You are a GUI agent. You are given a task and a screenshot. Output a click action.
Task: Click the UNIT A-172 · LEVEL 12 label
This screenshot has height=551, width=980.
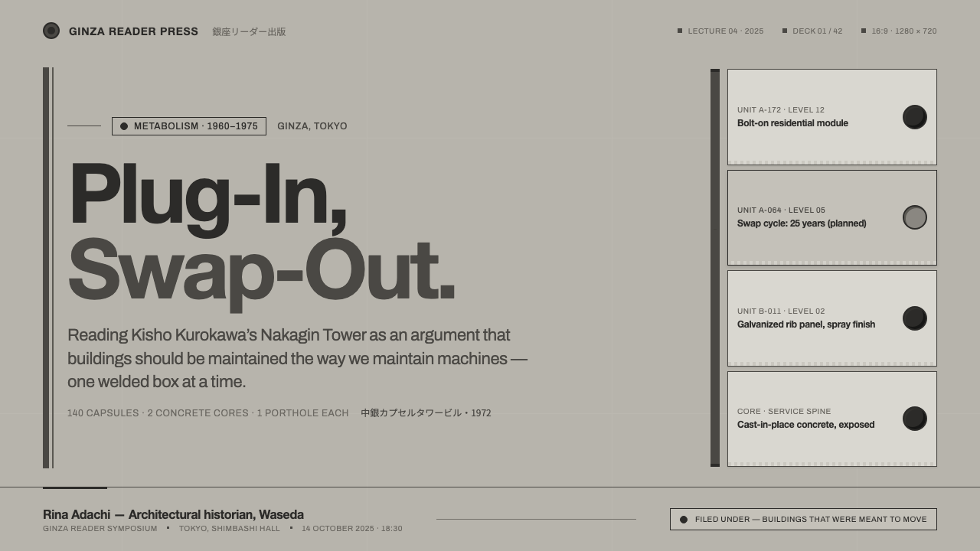coord(781,110)
